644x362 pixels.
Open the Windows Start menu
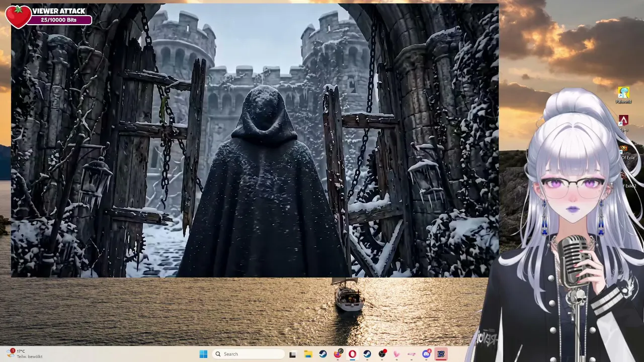point(203,354)
